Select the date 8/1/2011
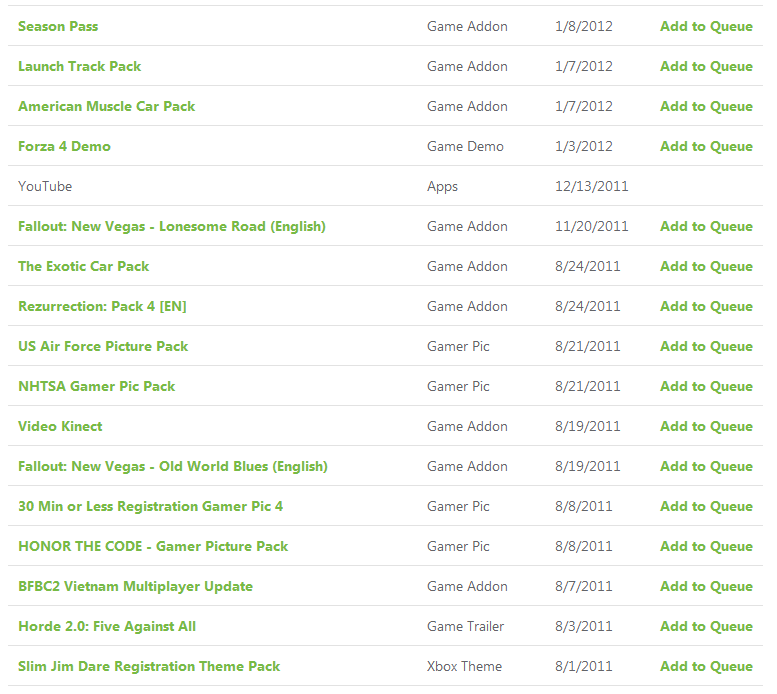The height and width of the screenshot is (694, 777). [x=584, y=667]
